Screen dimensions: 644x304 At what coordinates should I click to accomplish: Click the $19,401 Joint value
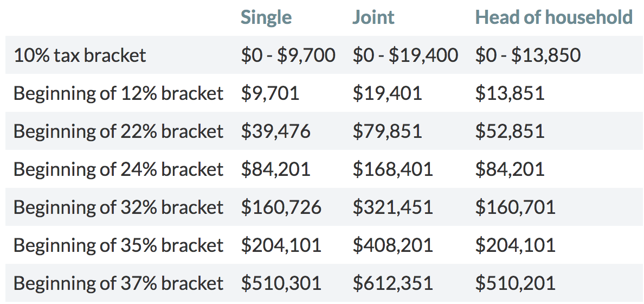(387, 93)
